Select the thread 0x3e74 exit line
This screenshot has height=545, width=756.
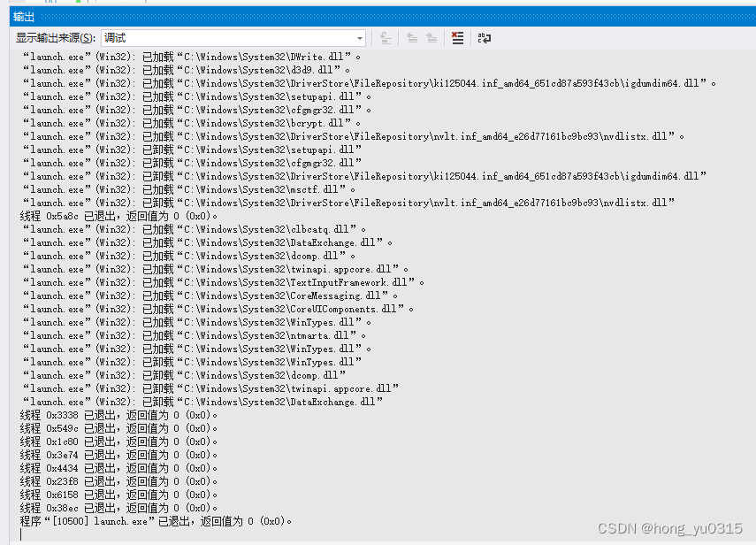click(x=118, y=455)
